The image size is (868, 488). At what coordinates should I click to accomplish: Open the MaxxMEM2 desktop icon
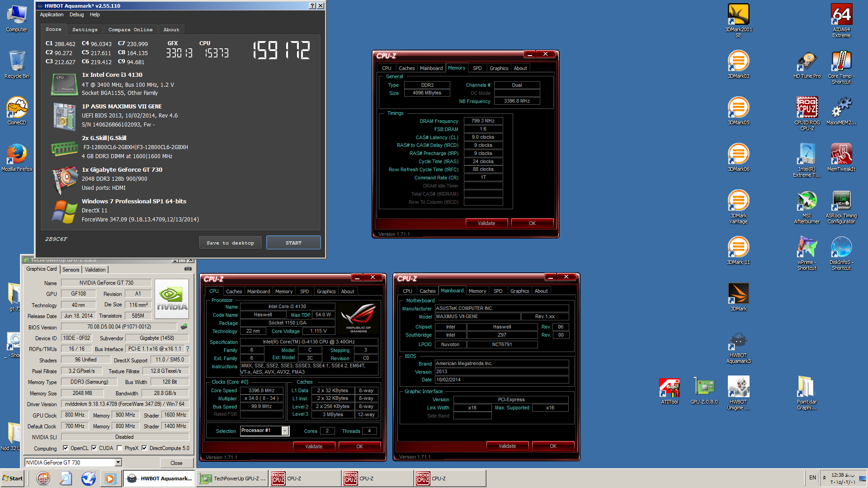841,111
